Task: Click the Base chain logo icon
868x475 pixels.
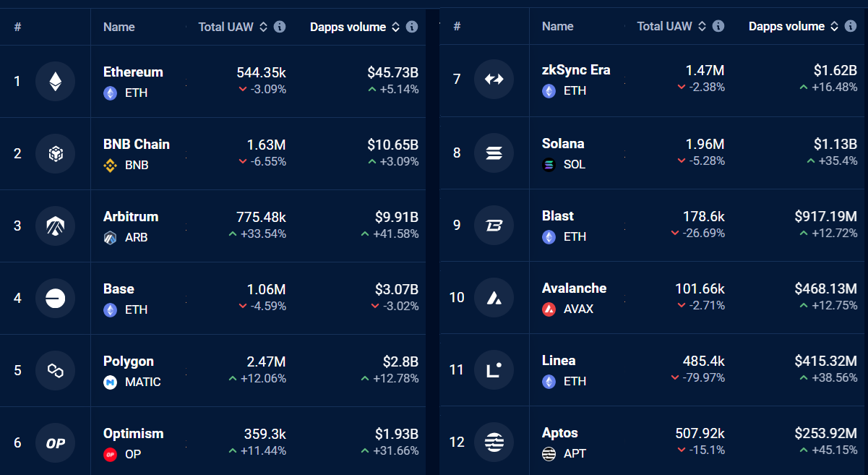Action: pos(55,298)
